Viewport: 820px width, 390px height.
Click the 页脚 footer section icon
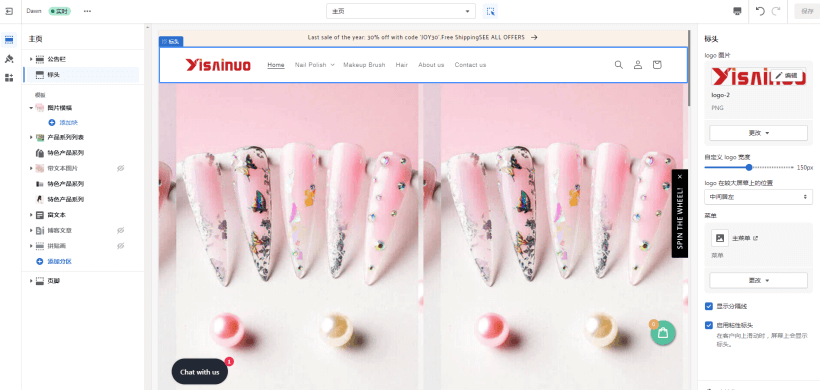[40, 281]
